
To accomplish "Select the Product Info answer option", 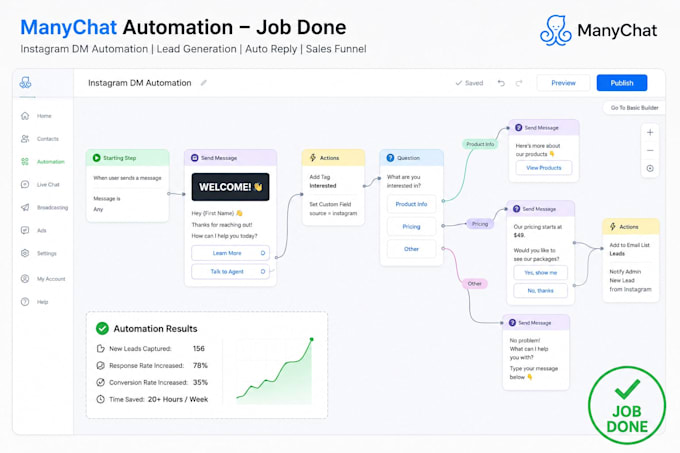I will tap(411, 204).
